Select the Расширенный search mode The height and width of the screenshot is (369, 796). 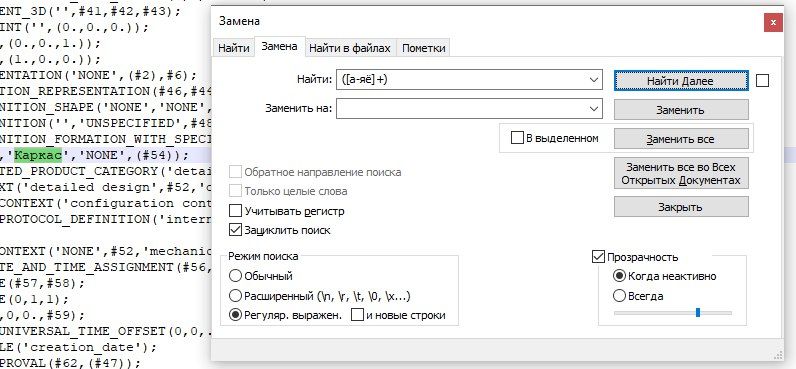point(236,295)
